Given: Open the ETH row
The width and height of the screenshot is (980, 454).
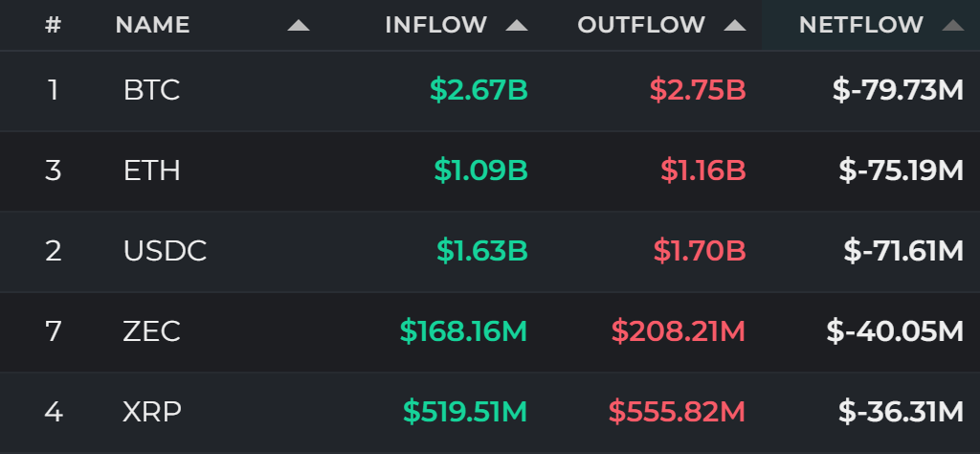Looking at the screenshot, I should click(490, 170).
